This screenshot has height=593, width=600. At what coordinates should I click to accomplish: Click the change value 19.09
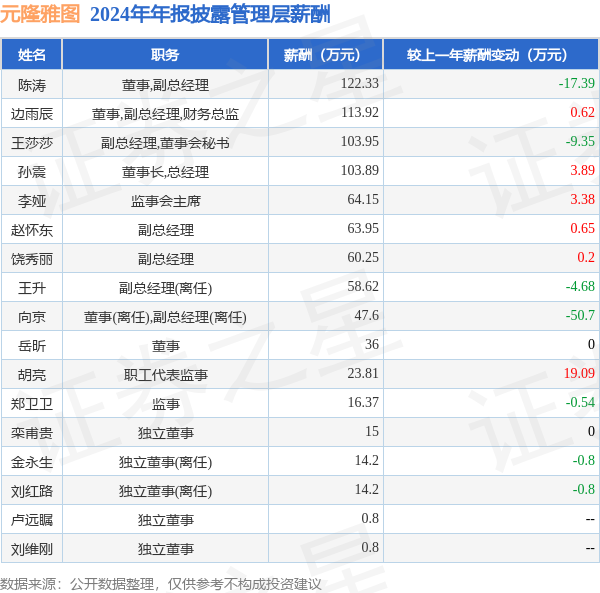[x=579, y=374]
